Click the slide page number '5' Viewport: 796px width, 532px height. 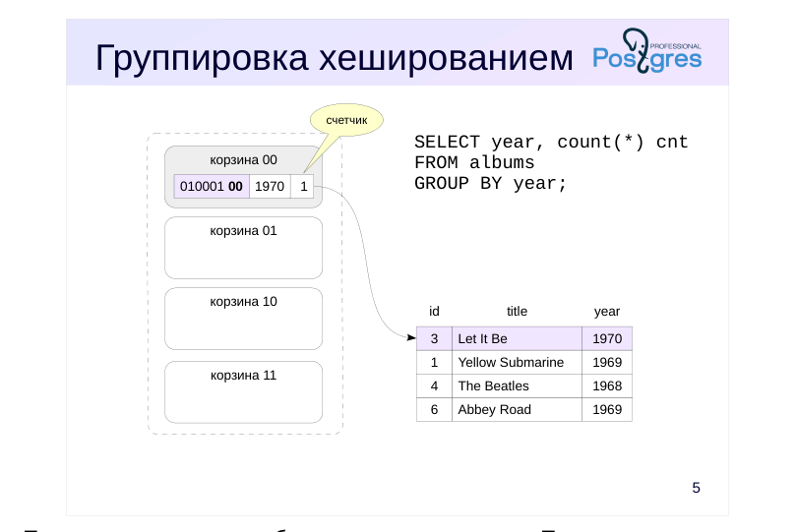click(696, 488)
